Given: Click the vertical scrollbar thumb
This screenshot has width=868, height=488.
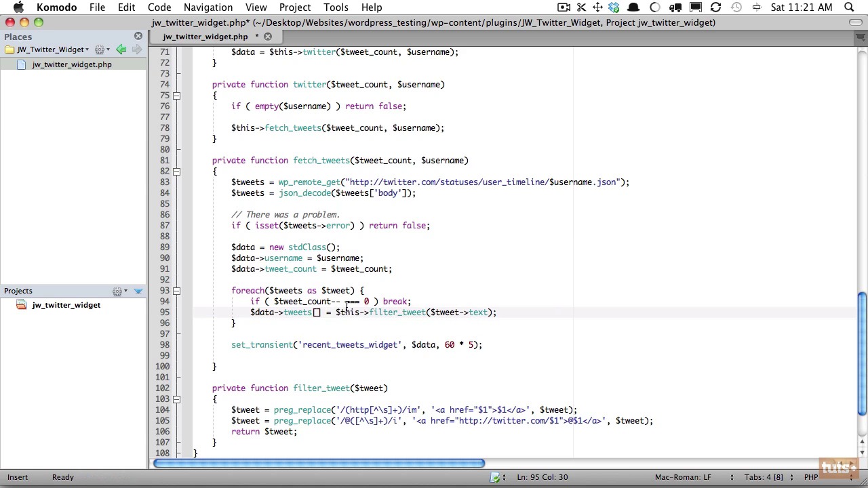Looking at the screenshot, I should click(862, 353).
